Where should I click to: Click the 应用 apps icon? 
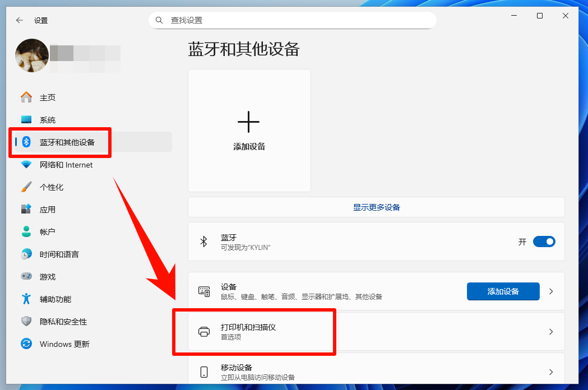[x=26, y=209]
